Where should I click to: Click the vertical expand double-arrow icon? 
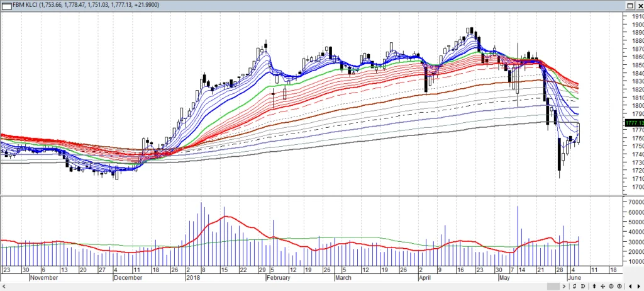pyautogui.click(x=594, y=286)
